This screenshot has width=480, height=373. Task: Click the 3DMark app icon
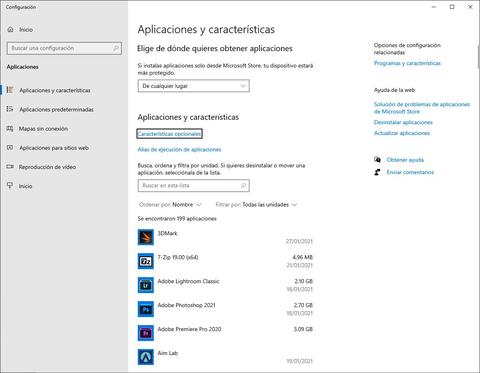point(146,237)
